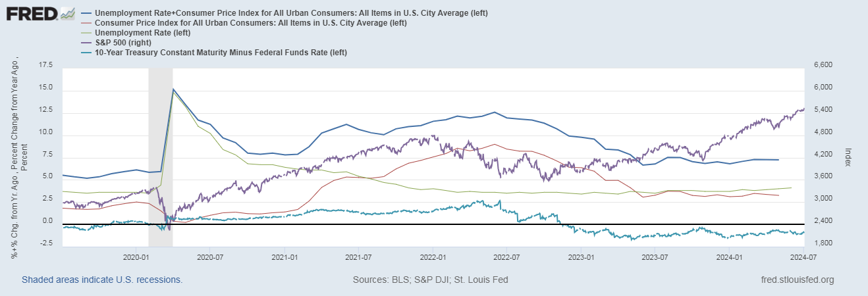Screen dimensions: 868x296
Task: Click the red Consumer Price Index legend line
Action: click(88, 23)
